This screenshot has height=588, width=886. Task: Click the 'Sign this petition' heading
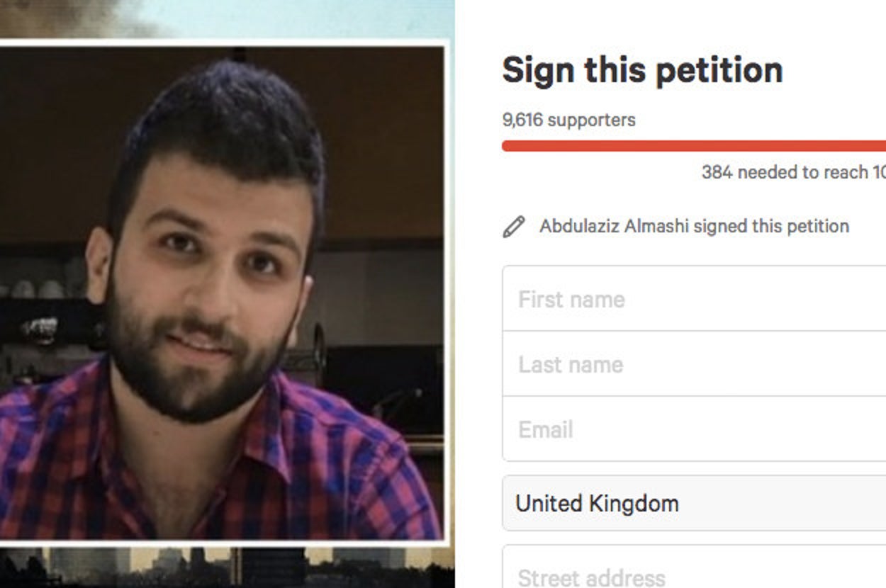642,70
